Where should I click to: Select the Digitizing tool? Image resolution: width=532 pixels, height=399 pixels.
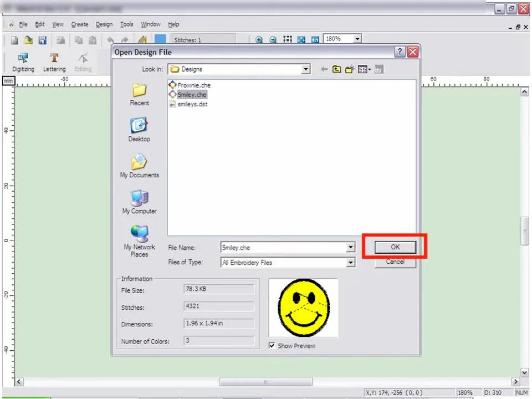(23, 63)
